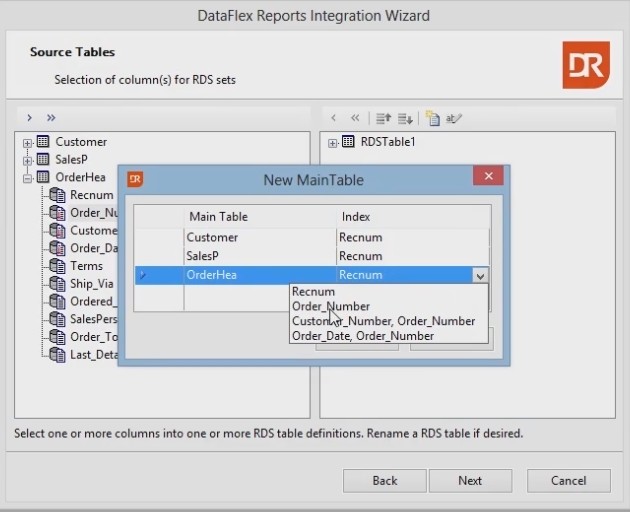630x512 pixels.
Task: Expand the RDSTable1 node
Action: 333,143
